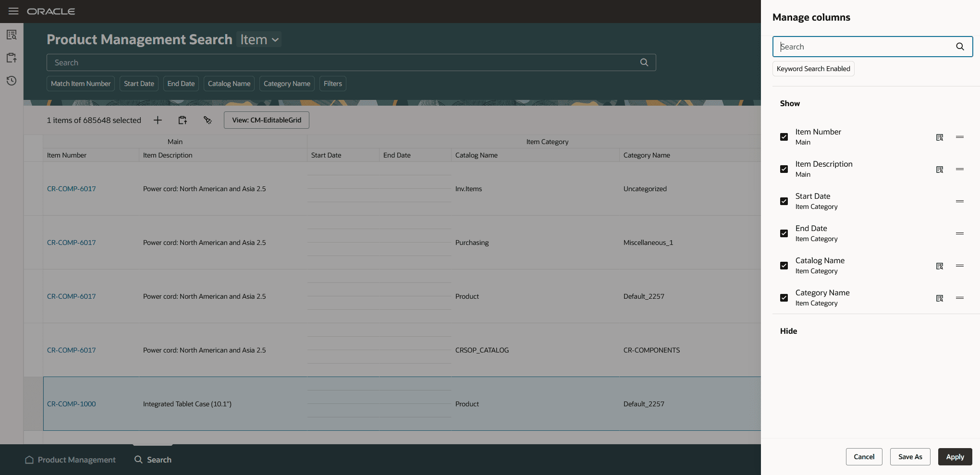Click the clipboard import icon in results toolbar
Image resolution: width=980 pixels, height=475 pixels.
coord(183,120)
